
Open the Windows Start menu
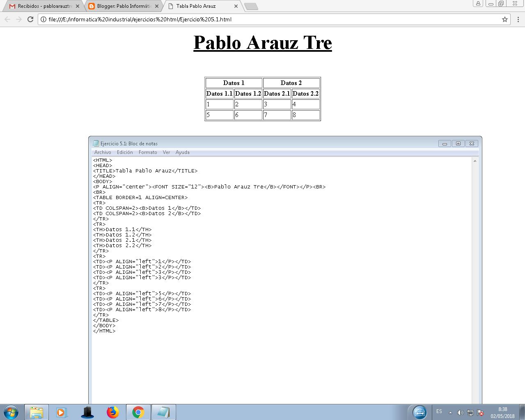coord(10,412)
